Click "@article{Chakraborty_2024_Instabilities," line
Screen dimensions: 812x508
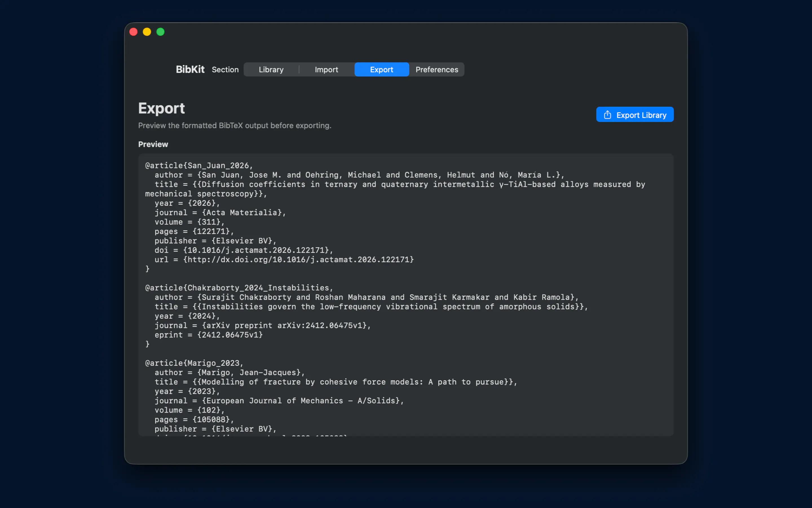(x=239, y=288)
